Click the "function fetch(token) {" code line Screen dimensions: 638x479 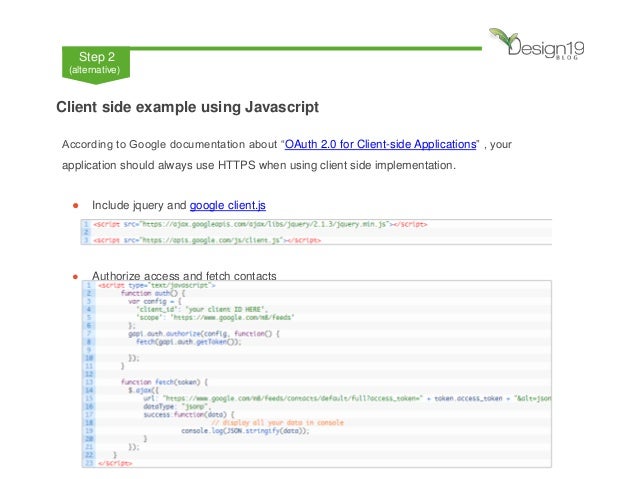164,382
